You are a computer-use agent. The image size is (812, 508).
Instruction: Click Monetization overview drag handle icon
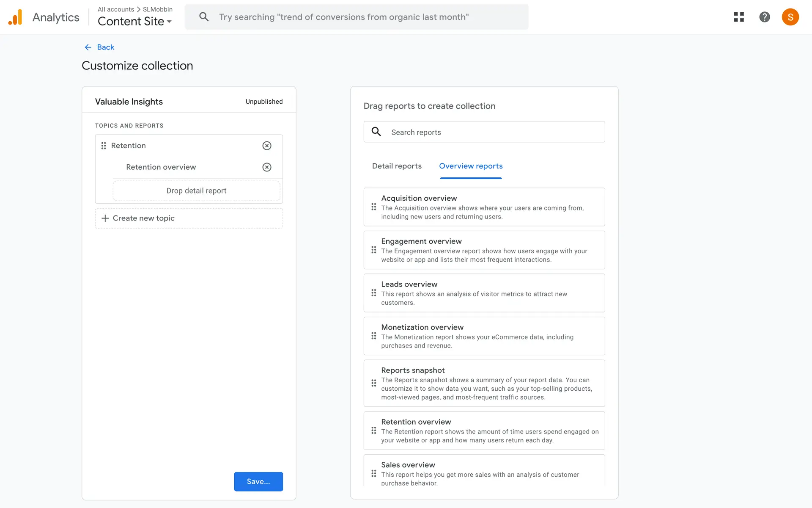[373, 336]
